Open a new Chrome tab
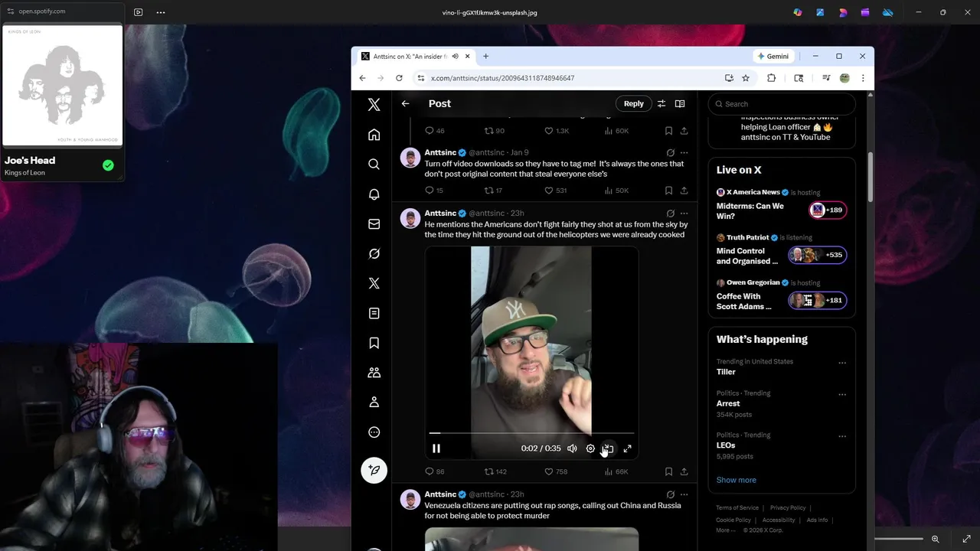This screenshot has width=980, height=551. [485, 56]
